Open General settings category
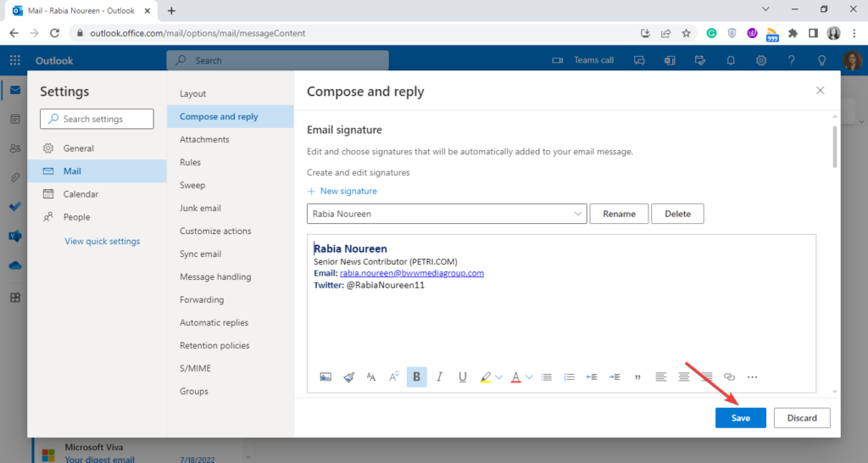This screenshot has width=868, height=463. 97,148
